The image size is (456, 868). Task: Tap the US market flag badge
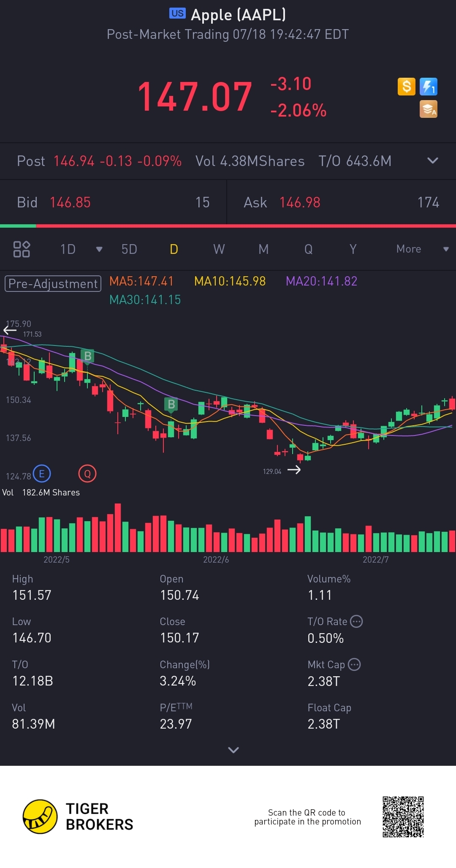[x=177, y=14]
